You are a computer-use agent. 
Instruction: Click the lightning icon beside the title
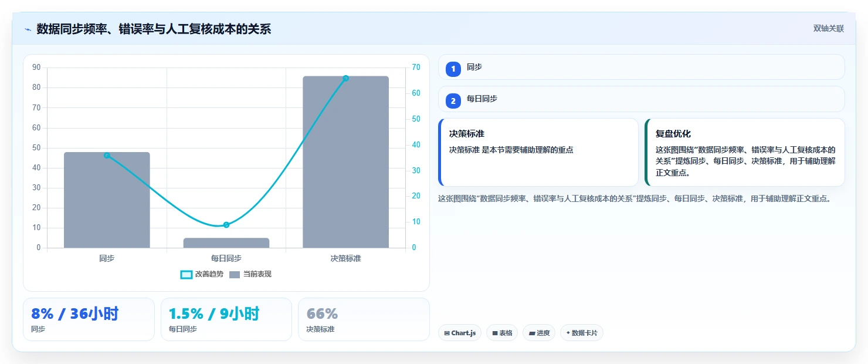pyautogui.click(x=28, y=29)
